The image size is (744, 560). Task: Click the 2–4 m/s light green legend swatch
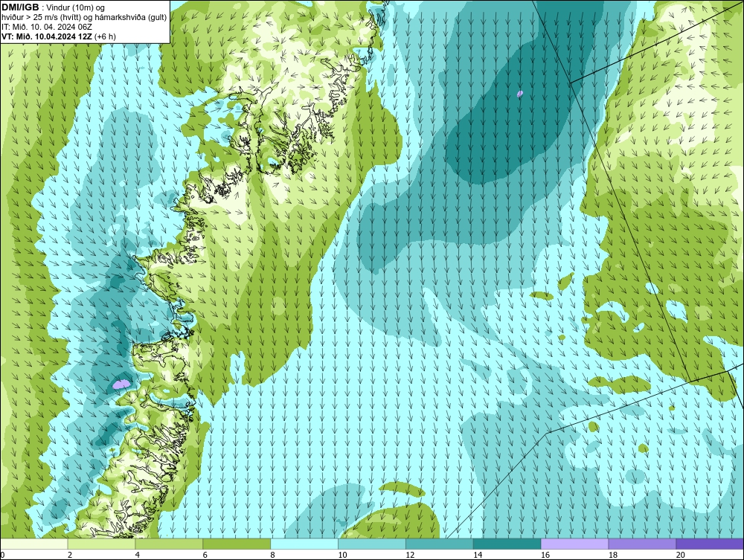coord(101,544)
